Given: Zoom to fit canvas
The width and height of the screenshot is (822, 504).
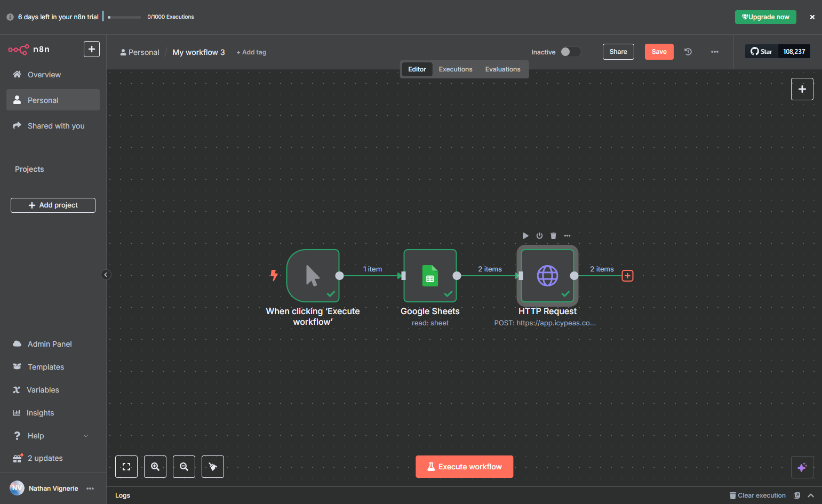Looking at the screenshot, I should click(x=126, y=467).
